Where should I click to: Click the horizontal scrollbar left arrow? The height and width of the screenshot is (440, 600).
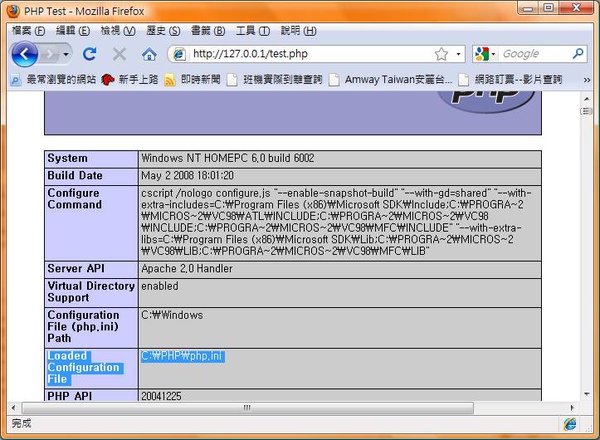(13, 408)
